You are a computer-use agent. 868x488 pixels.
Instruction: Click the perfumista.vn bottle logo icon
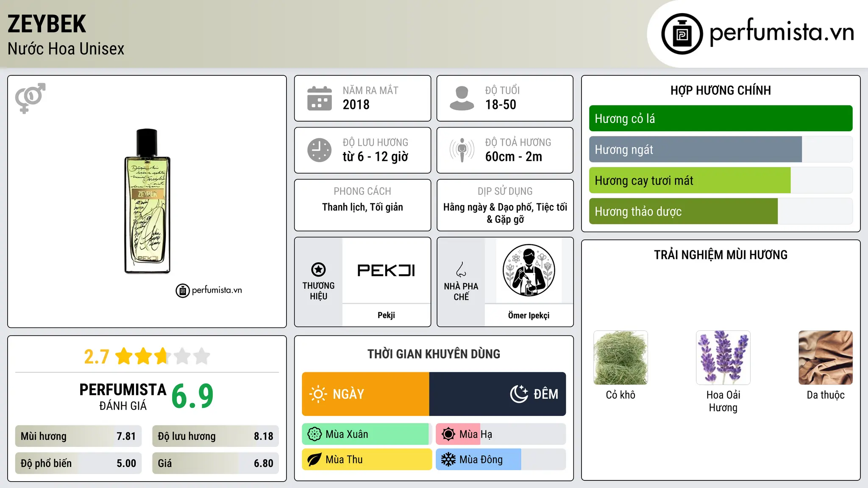tap(682, 34)
